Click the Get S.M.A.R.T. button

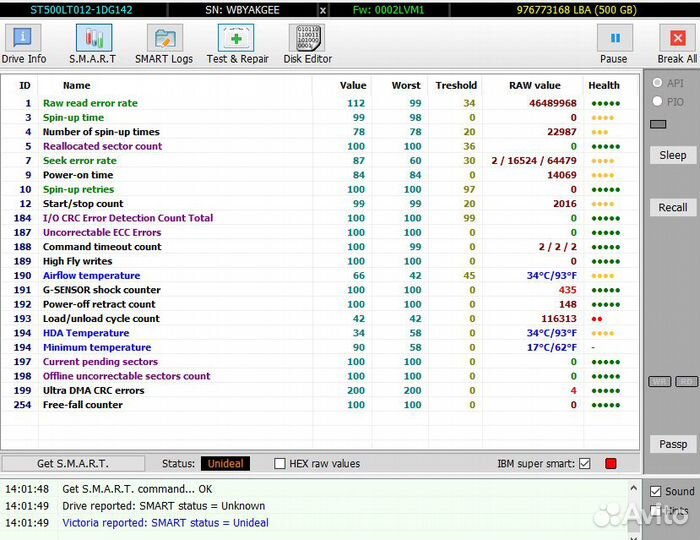(x=73, y=464)
